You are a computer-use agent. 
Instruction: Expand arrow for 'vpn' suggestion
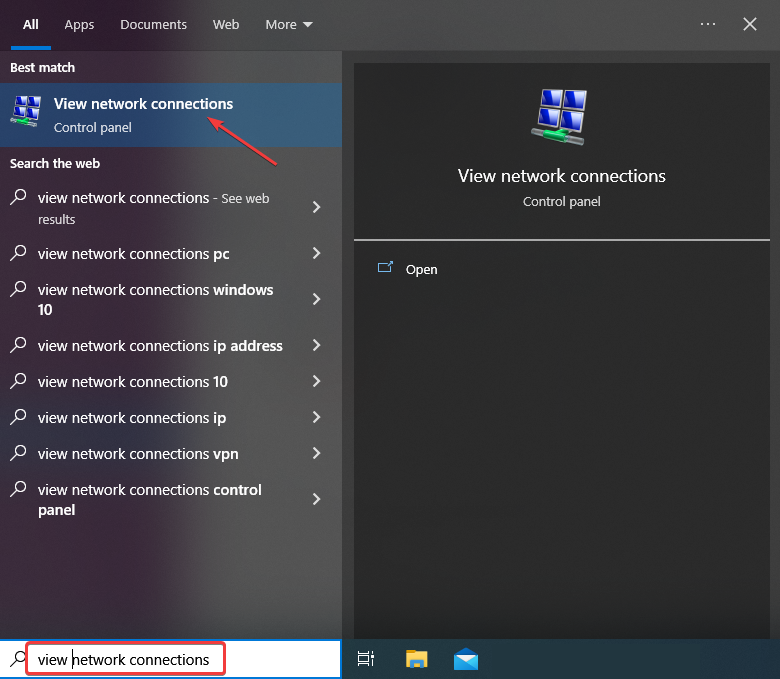tap(316, 453)
